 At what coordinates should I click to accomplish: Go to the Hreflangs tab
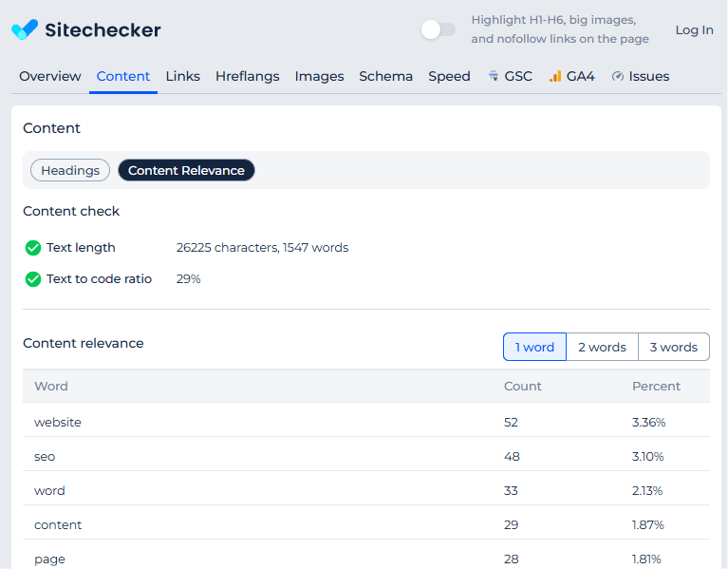tap(248, 76)
